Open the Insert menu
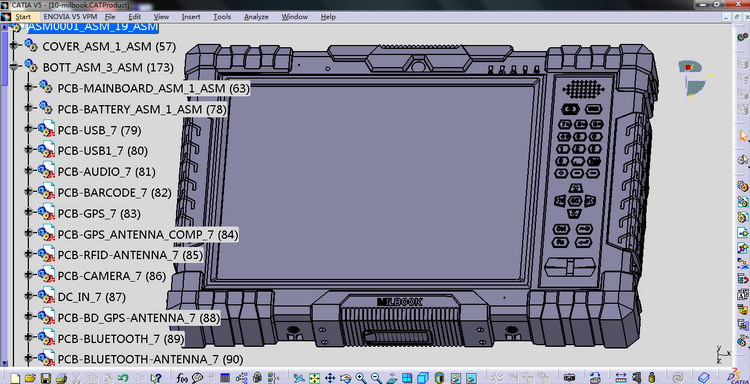This screenshot has width=750, height=384. (x=191, y=17)
